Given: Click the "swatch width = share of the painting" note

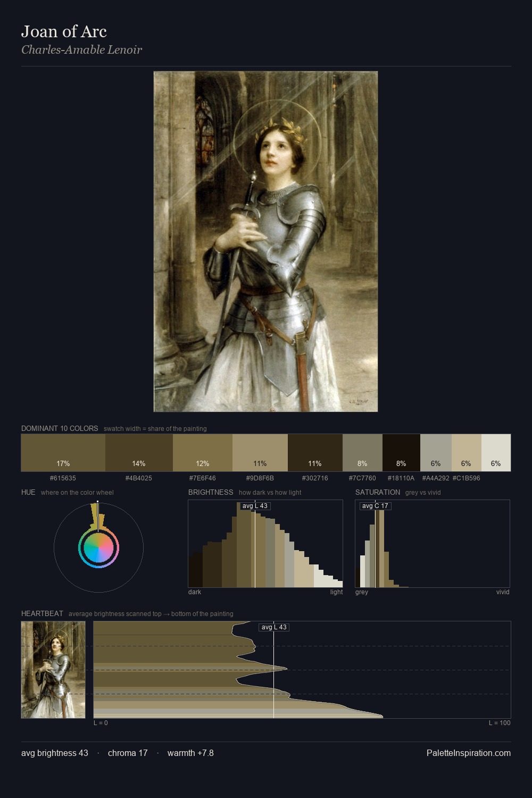Looking at the screenshot, I should click(x=155, y=429).
